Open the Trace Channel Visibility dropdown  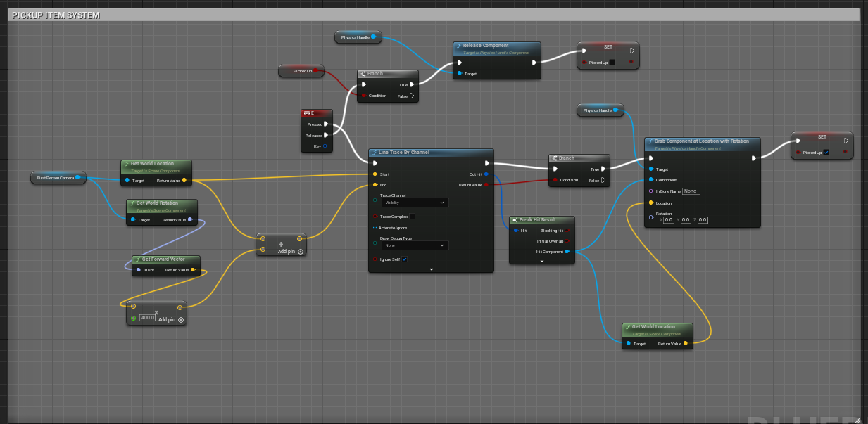point(415,203)
